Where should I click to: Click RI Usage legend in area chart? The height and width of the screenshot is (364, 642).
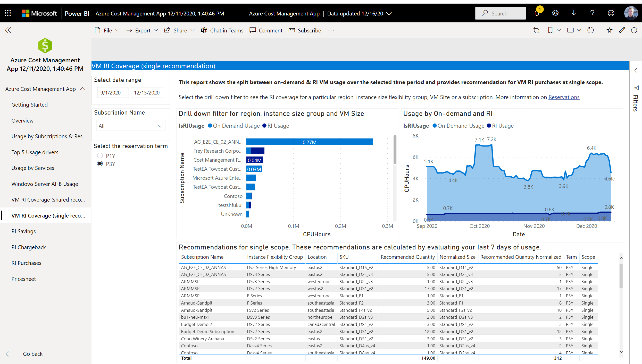point(500,126)
